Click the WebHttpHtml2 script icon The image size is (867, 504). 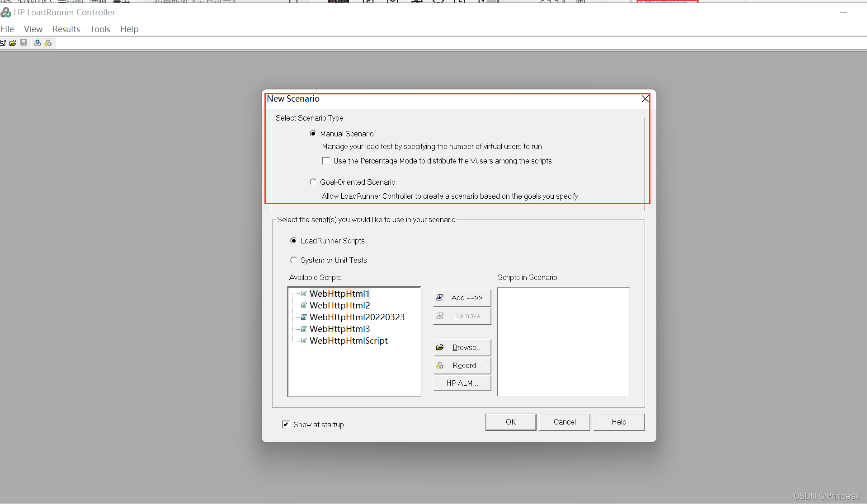point(304,305)
